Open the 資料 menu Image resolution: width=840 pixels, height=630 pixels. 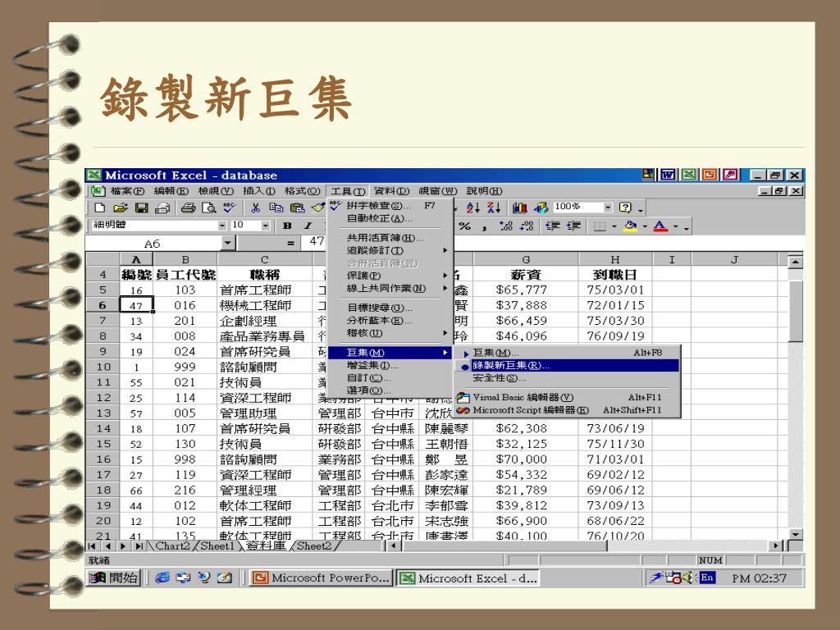(x=391, y=190)
